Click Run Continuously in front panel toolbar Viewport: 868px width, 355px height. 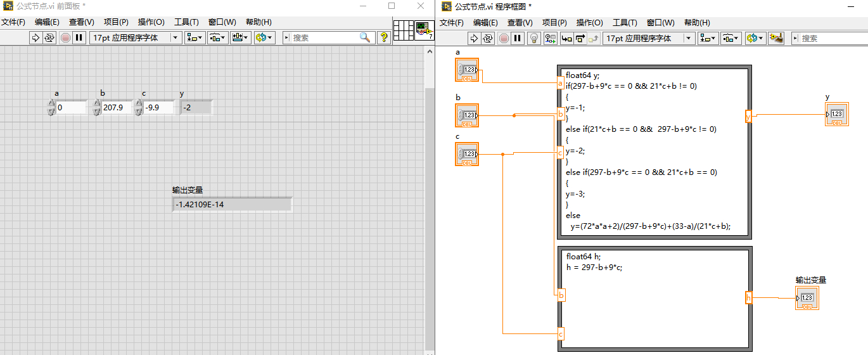pyautogui.click(x=49, y=38)
